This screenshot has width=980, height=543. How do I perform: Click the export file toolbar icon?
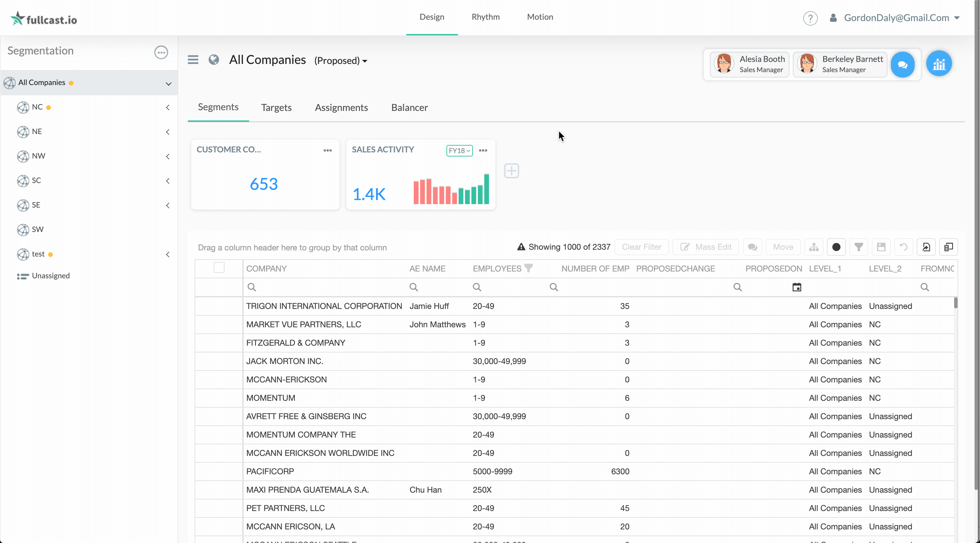[x=926, y=247]
